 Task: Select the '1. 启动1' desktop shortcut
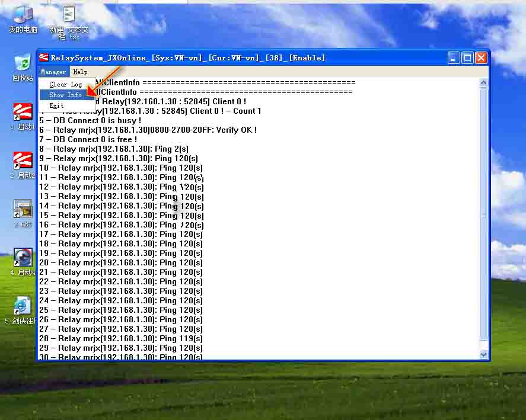click(22, 117)
